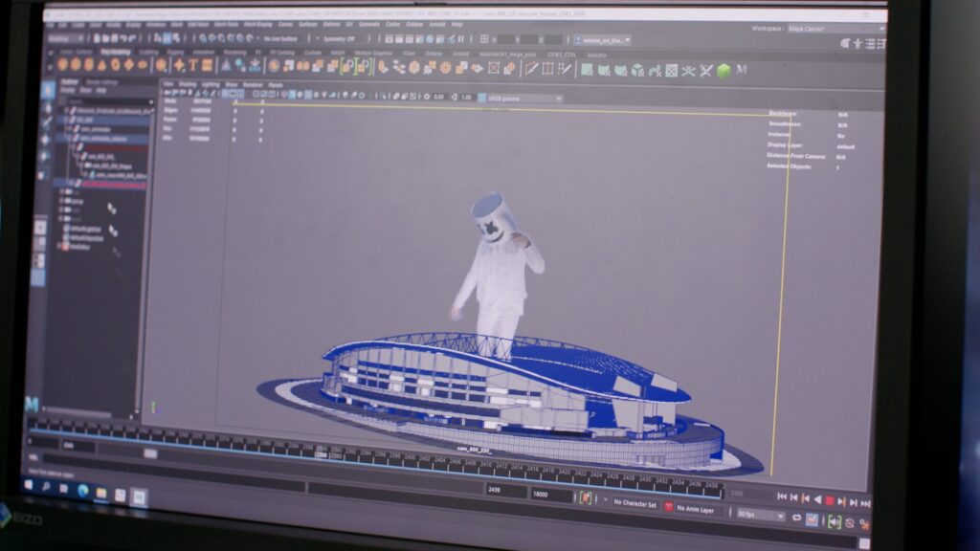
Task: Click the polygon Type tool (T) shelf icon
Action: coord(191,65)
